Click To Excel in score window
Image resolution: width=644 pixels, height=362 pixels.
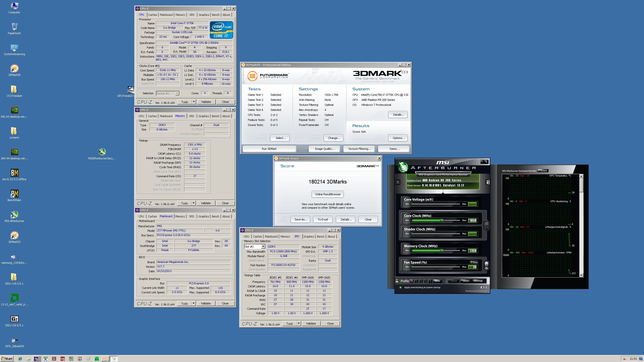click(x=323, y=219)
